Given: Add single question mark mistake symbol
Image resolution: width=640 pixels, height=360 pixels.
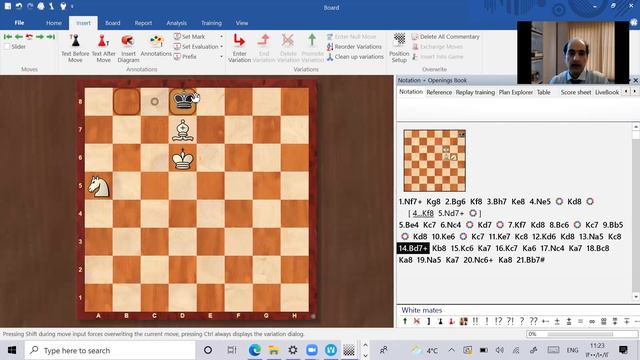Looking at the screenshot, I should click(x=522, y=321).
